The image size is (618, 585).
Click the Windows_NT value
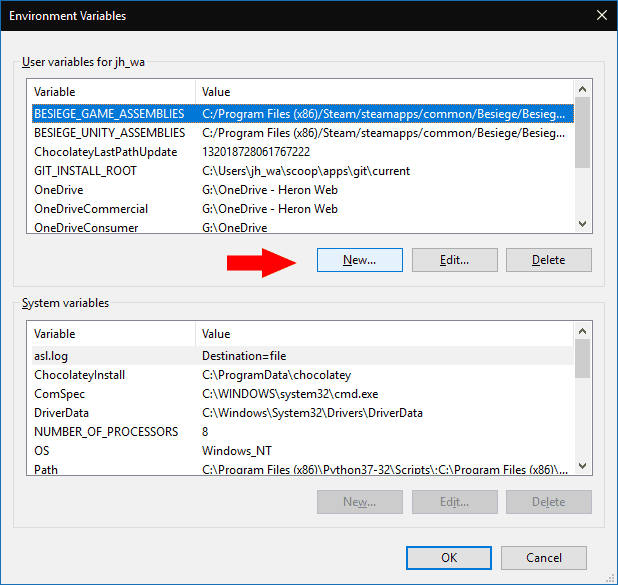(237, 451)
